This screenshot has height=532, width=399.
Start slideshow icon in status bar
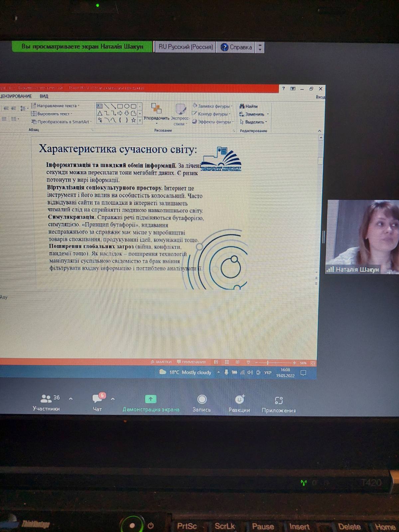click(248, 362)
